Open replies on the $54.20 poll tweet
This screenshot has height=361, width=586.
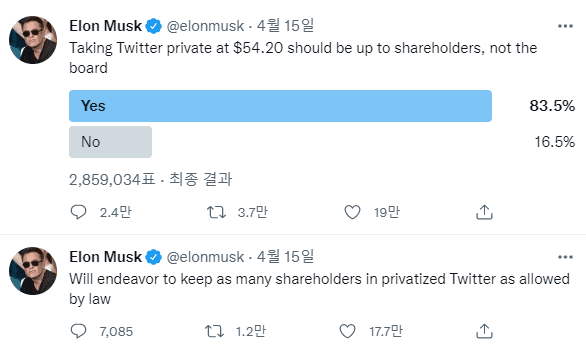click(78, 212)
